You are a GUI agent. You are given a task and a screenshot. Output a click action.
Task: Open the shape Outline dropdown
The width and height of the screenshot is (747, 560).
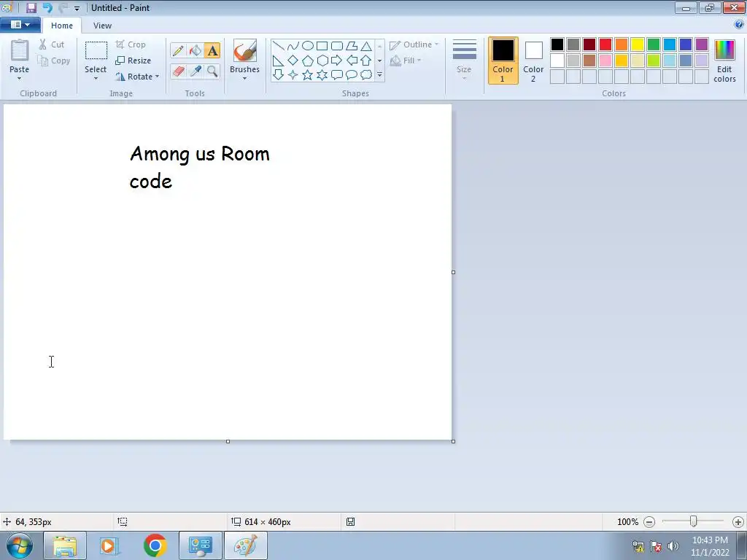pos(414,44)
